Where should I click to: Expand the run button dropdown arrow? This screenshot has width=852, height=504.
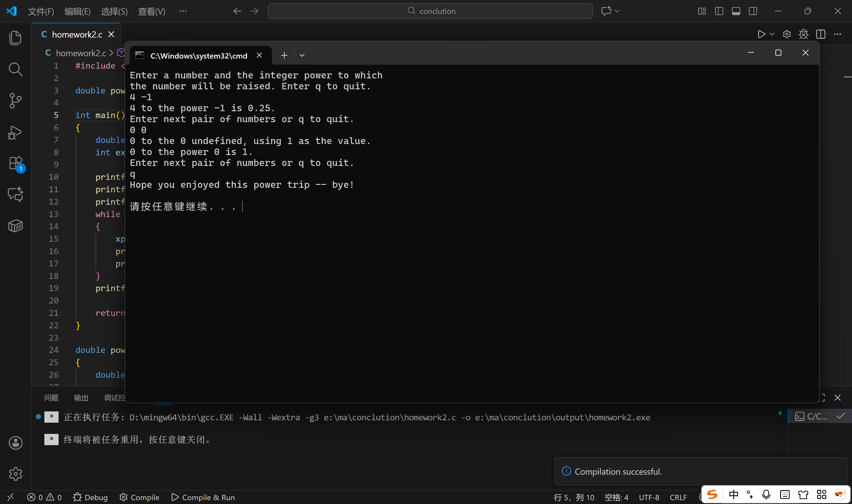click(772, 34)
